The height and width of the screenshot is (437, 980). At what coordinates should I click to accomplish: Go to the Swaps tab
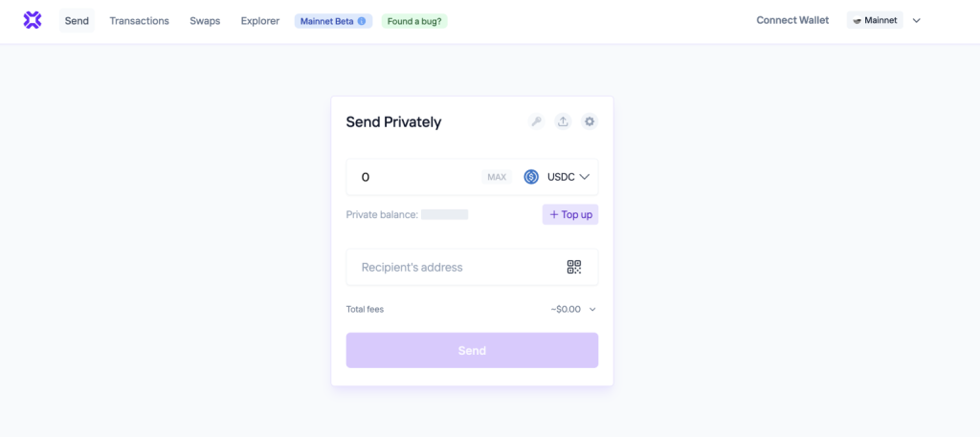pos(205,20)
